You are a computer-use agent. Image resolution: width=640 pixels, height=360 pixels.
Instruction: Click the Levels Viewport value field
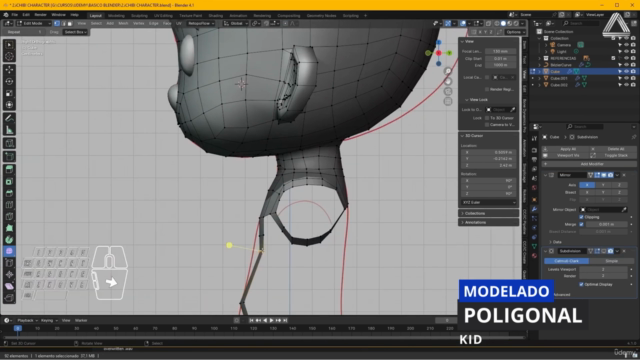click(603, 269)
